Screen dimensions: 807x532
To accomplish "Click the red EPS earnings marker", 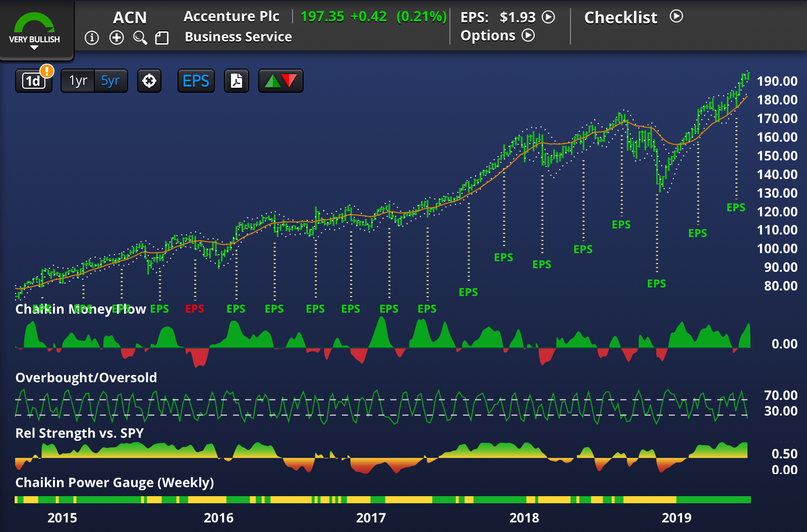I will pos(195,309).
